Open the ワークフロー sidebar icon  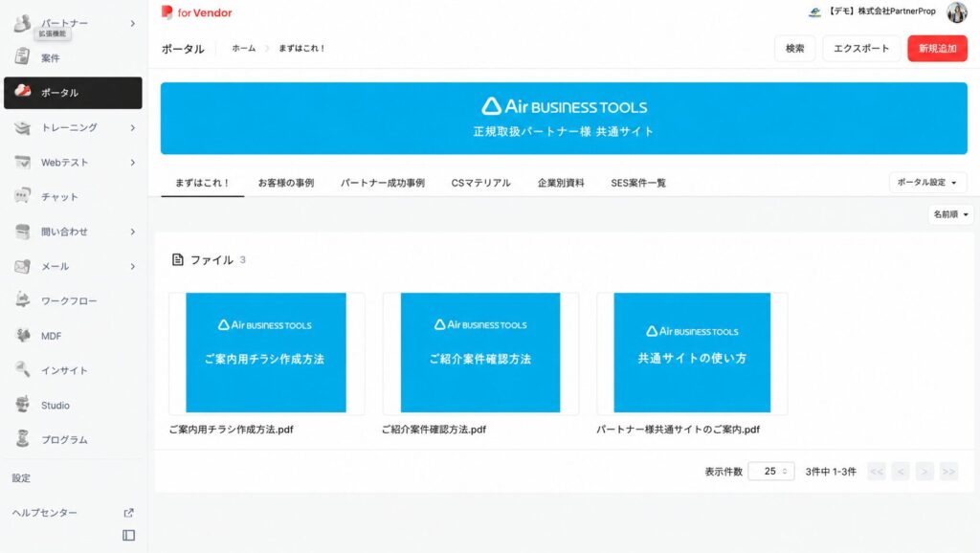coord(23,300)
